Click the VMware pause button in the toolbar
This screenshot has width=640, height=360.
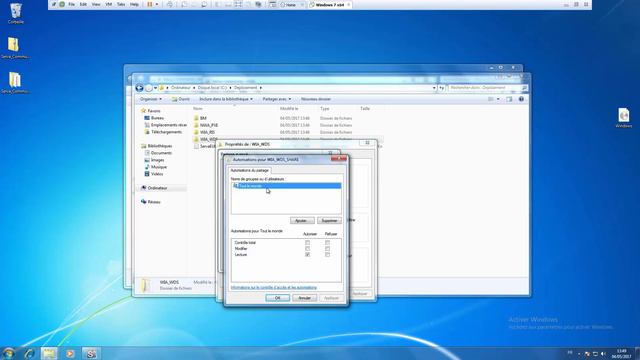150,4
